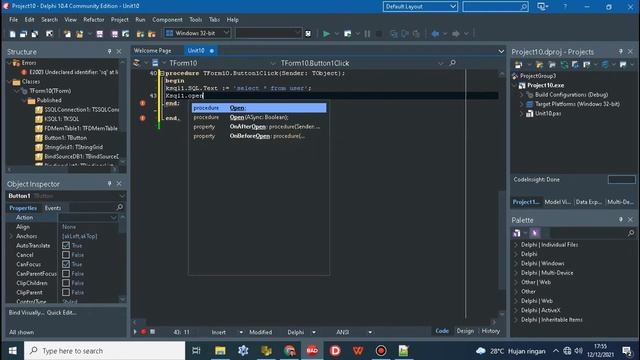Choose Open(ASync: Boolean) in code completion
Viewport: 640px width, 360px height.
coord(259,117)
